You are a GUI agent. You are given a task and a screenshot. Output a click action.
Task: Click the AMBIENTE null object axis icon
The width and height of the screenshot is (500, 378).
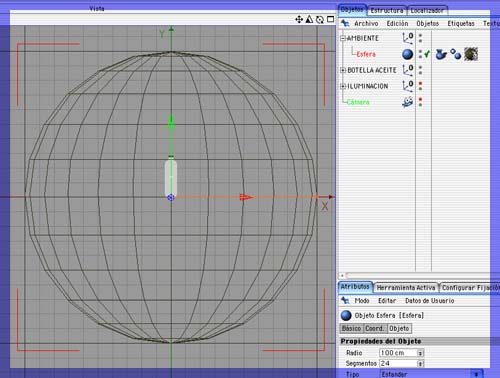pos(407,38)
